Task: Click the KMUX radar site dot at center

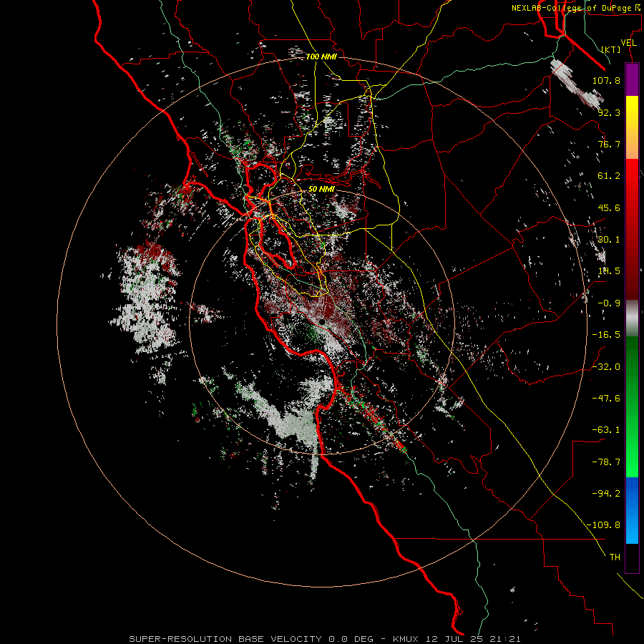Action: pos(323,322)
